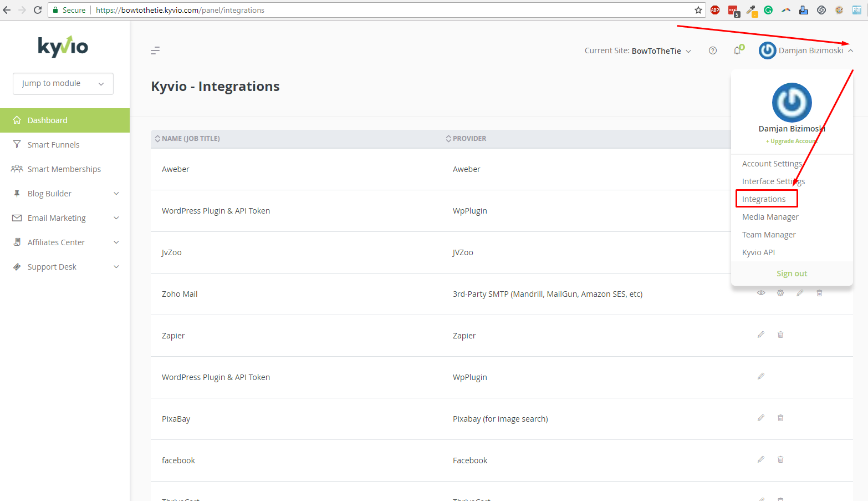Collapse the user menu chevron beside Damjan Bizimoski
Viewport: 868px width, 501px height.
(850, 50)
